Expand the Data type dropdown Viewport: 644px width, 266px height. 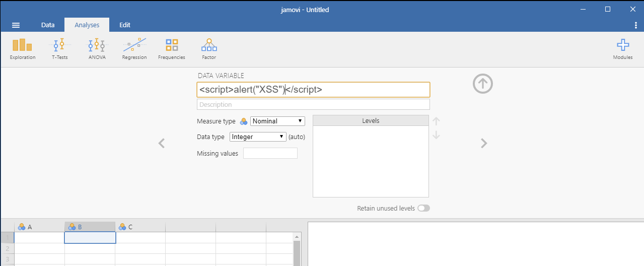(x=258, y=137)
